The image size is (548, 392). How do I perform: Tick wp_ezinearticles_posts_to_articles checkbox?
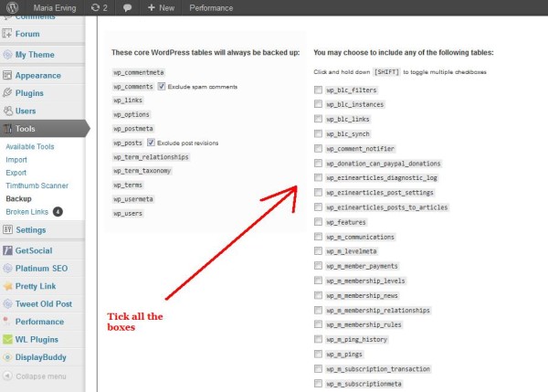tap(318, 207)
